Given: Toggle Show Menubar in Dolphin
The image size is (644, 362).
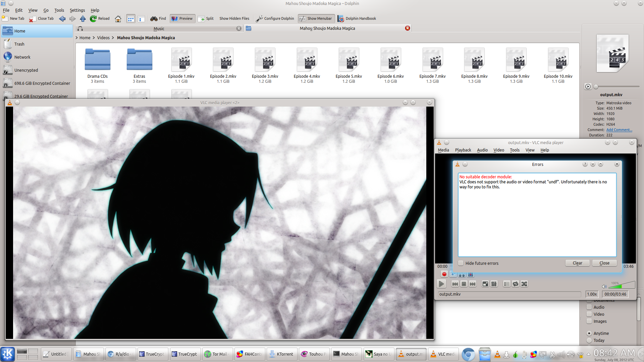Looking at the screenshot, I should coord(316,18).
